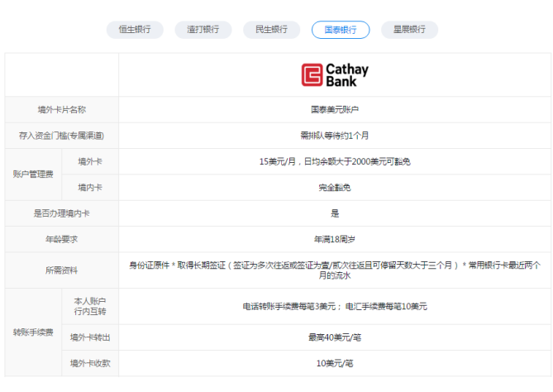The width and height of the screenshot is (553, 392).
Task: Select the 年龄要求 label
Action: coord(62,239)
